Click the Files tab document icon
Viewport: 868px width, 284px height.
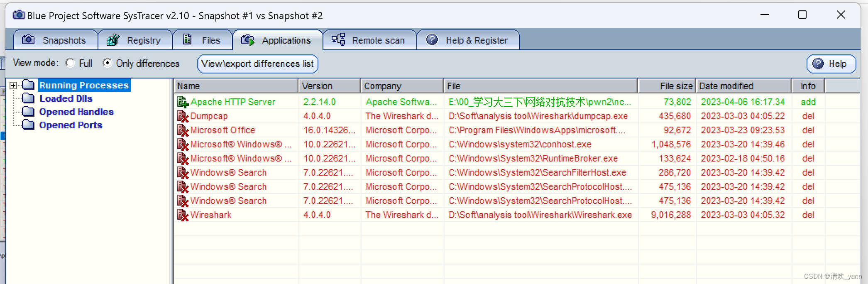(187, 39)
